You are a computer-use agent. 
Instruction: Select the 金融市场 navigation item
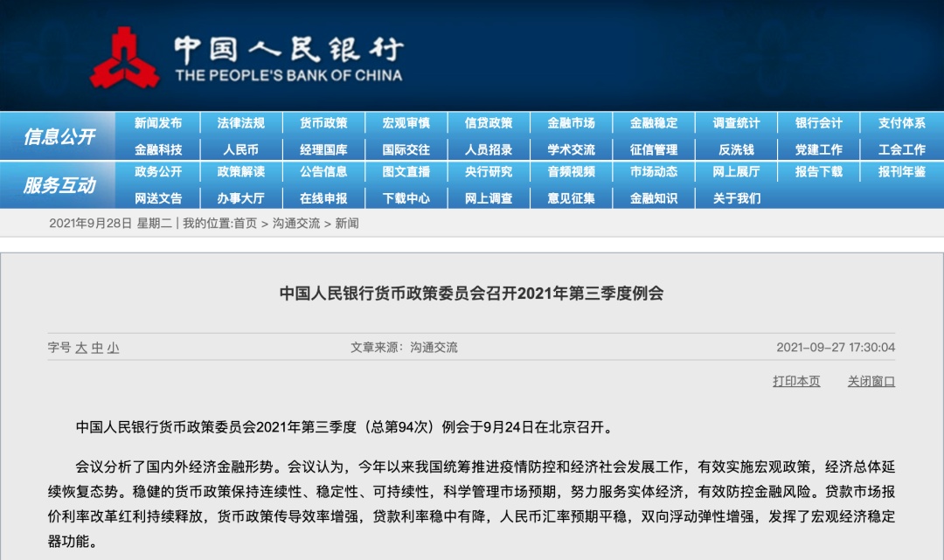[571, 123]
